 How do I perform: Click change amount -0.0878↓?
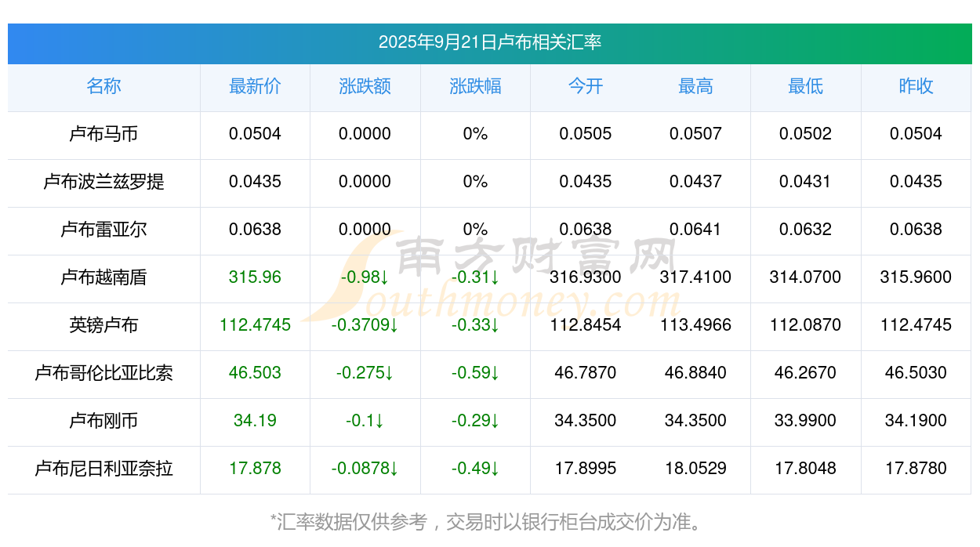coord(365,469)
